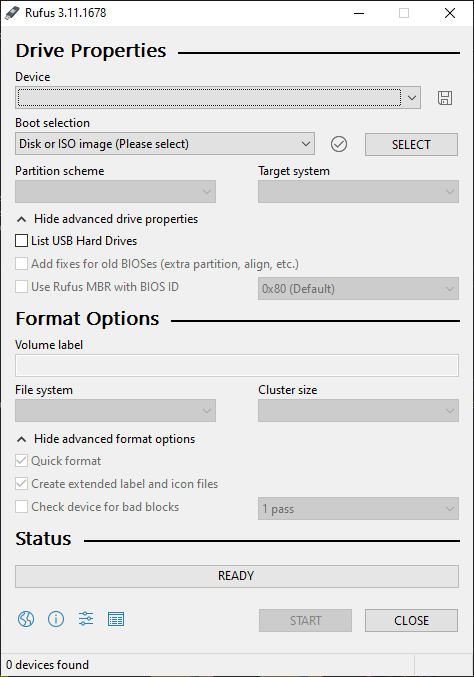This screenshot has height=677, width=474.
Task: Open the About information icon
Action: [56, 619]
